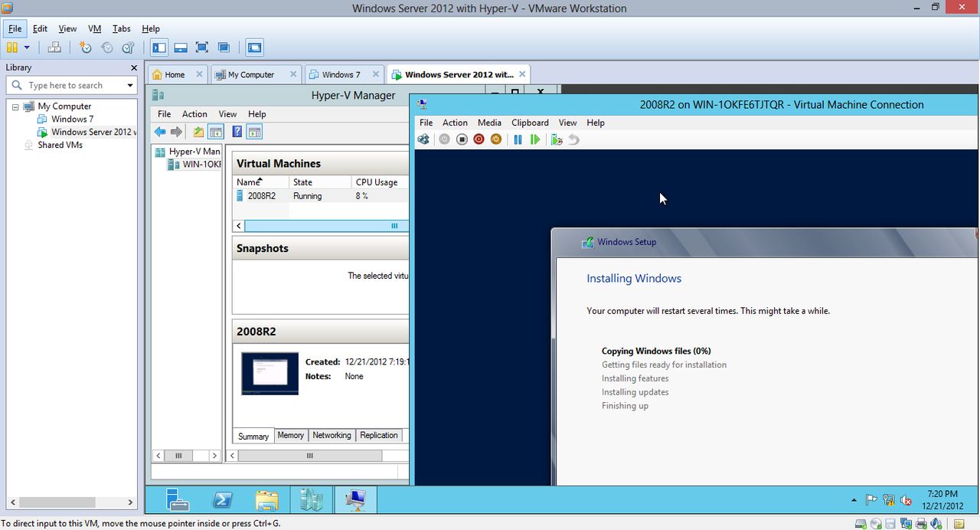Click Turn Off stop icon in VM Connection
Viewport: 980px width, 530px height.
tap(462, 139)
